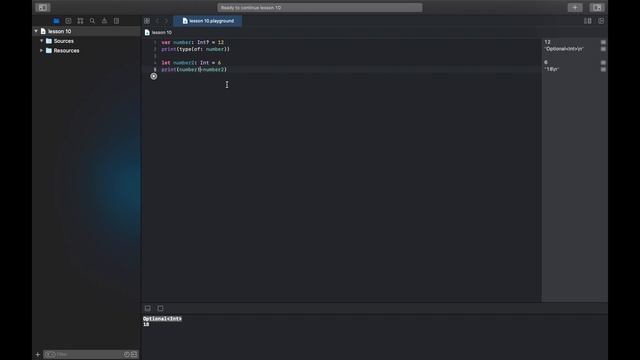Click code line var number: Int? = 12

(193, 42)
